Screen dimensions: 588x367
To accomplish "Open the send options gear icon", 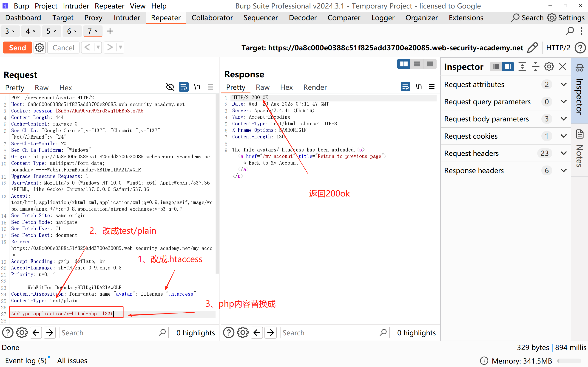I will pos(40,48).
